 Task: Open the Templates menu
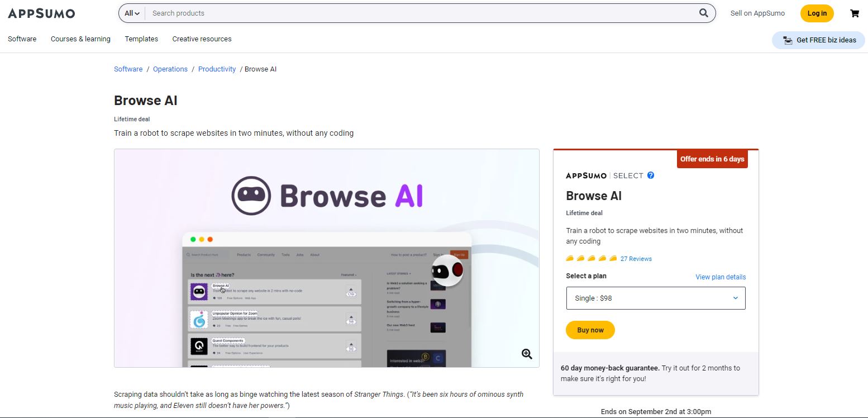click(141, 39)
